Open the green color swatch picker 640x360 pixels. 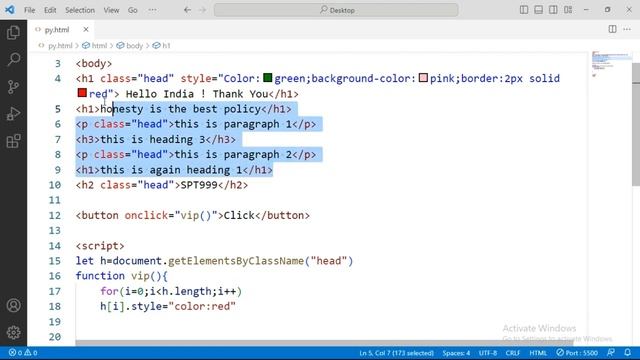pos(268,78)
